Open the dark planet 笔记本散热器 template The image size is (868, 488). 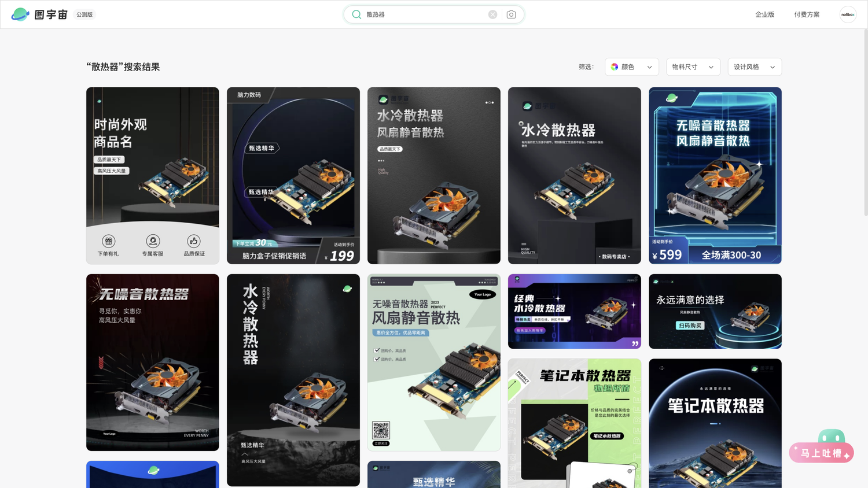(715, 423)
